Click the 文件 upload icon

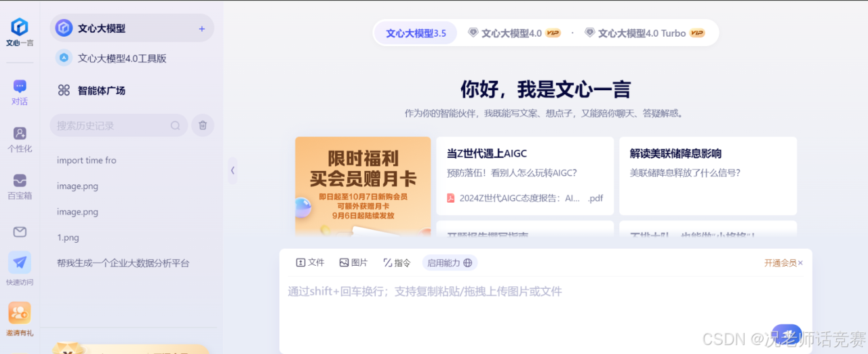tap(300, 262)
